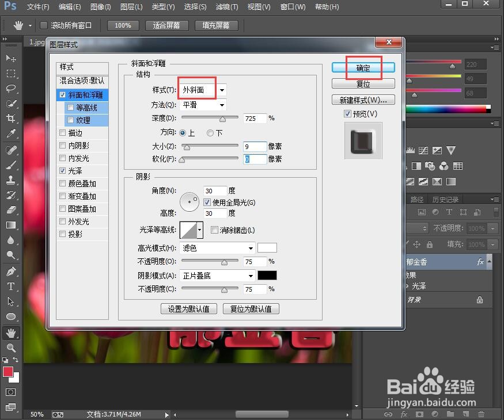Open 滤镜(T) menu

pyautogui.click(x=227, y=7)
